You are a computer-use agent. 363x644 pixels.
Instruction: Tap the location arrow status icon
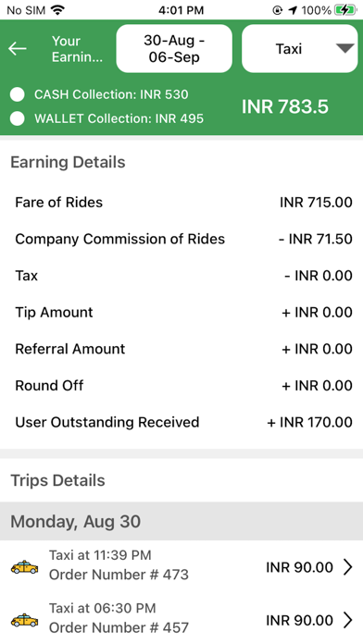[x=293, y=10]
